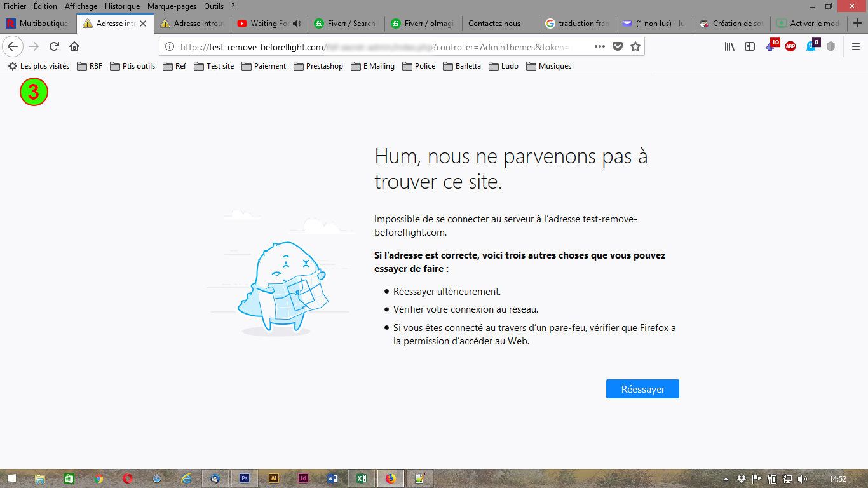868x488 pixels.
Task: Save page to Pocket
Action: [618, 47]
